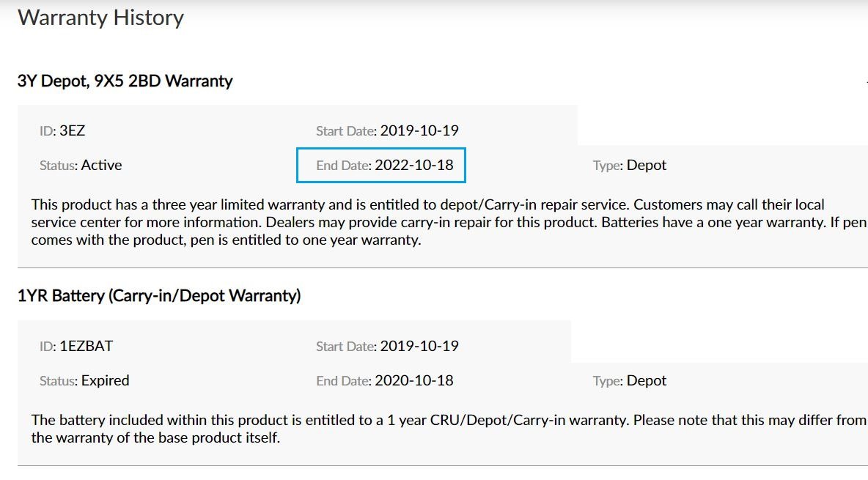Click Start Date 2019-10-19 of 1EZBAT warranty
The image size is (868, 480).
387,346
